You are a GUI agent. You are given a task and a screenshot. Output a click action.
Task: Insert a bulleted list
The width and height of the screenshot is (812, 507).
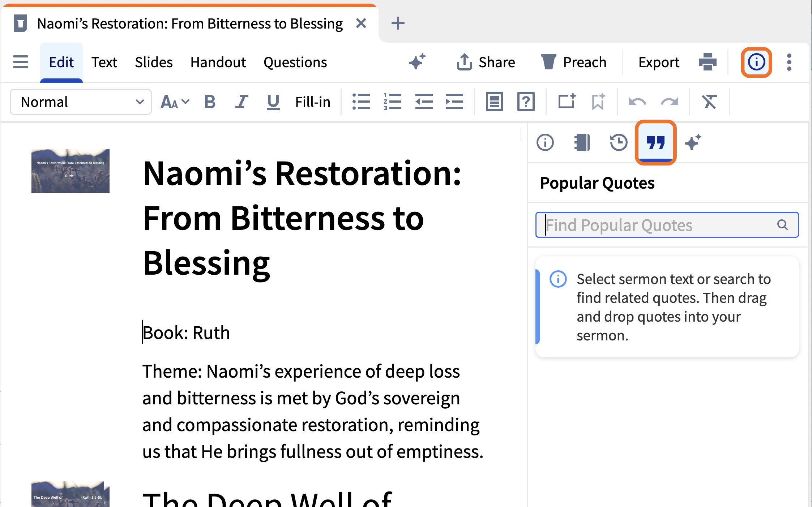(x=361, y=102)
